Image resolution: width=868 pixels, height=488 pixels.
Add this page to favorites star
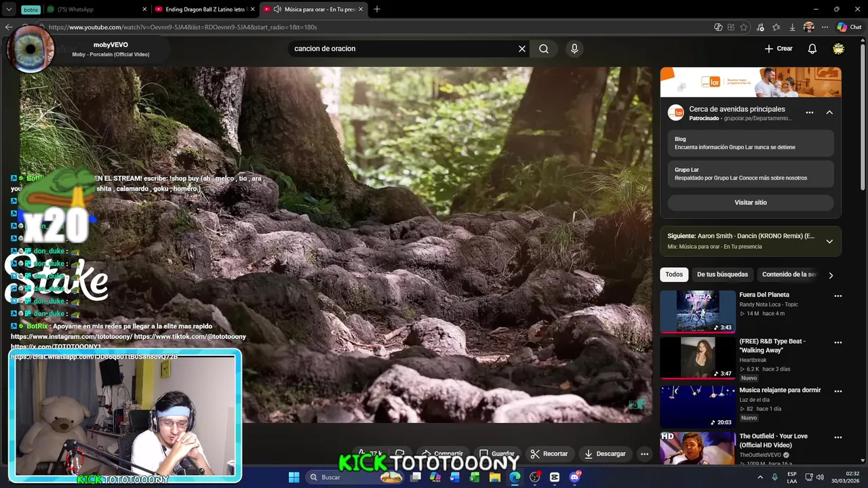click(744, 27)
